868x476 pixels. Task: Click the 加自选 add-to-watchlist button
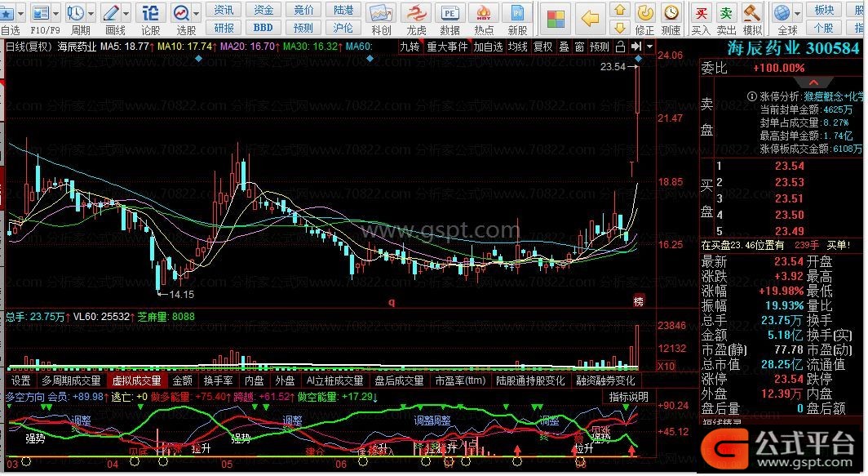pos(488,47)
